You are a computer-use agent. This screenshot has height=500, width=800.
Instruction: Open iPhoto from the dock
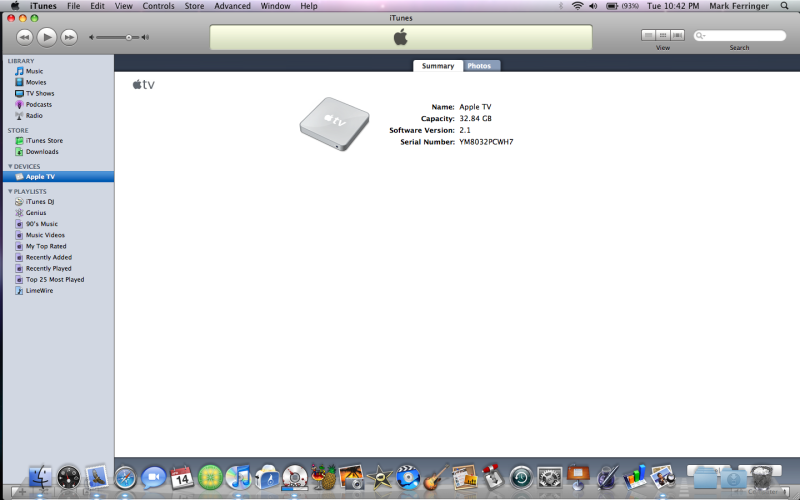point(352,478)
